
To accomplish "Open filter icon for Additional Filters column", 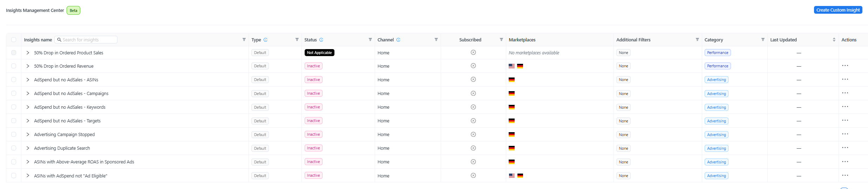I will [697, 40].
